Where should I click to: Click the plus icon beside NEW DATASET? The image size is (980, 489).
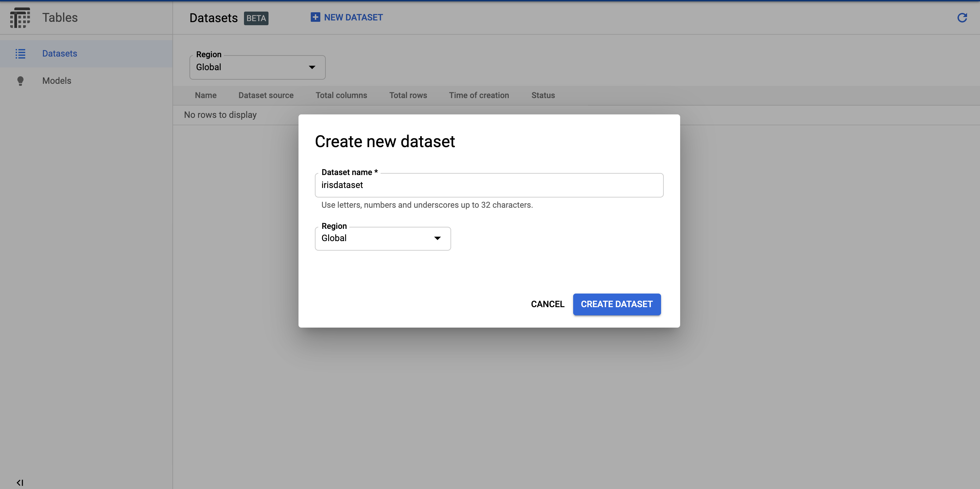point(315,17)
